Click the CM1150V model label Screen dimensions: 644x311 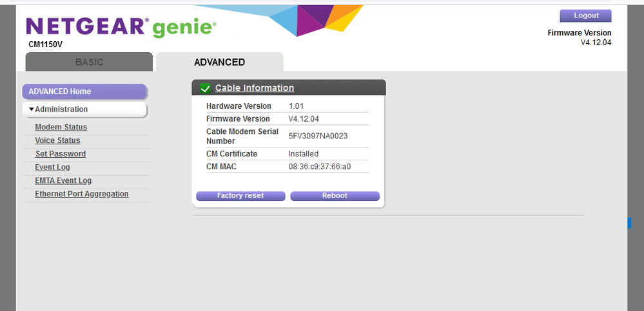[x=46, y=44]
